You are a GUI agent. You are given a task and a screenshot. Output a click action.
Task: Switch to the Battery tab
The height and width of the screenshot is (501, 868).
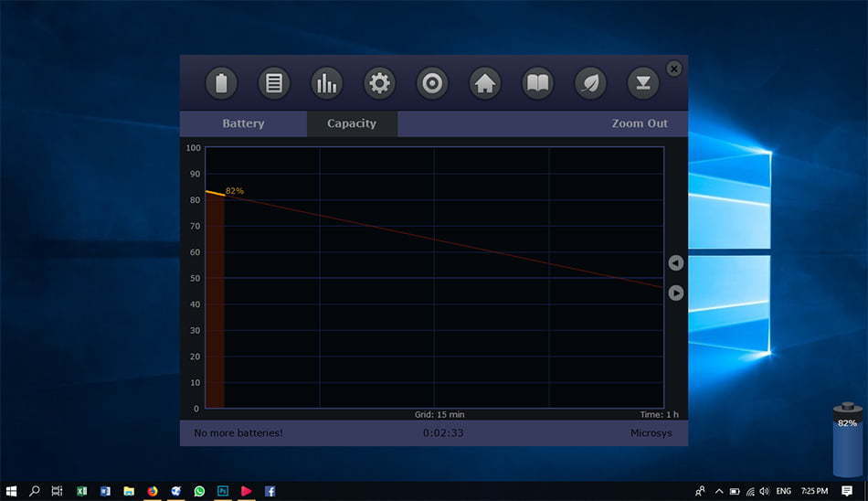(x=244, y=123)
